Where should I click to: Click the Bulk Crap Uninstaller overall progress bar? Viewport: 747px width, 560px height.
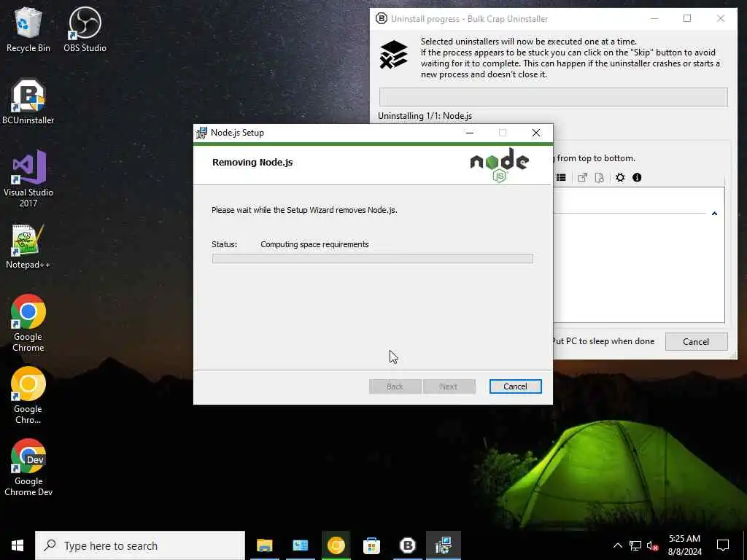click(x=554, y=97)
